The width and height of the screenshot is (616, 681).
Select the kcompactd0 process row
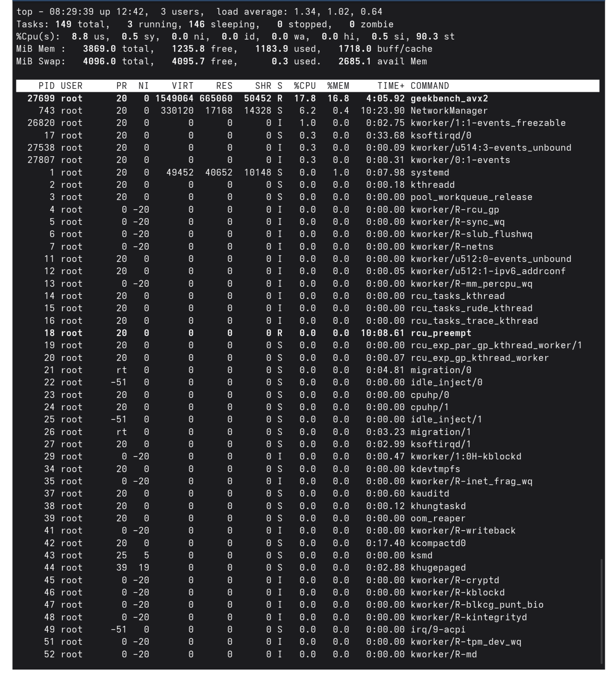pos(308,543)
